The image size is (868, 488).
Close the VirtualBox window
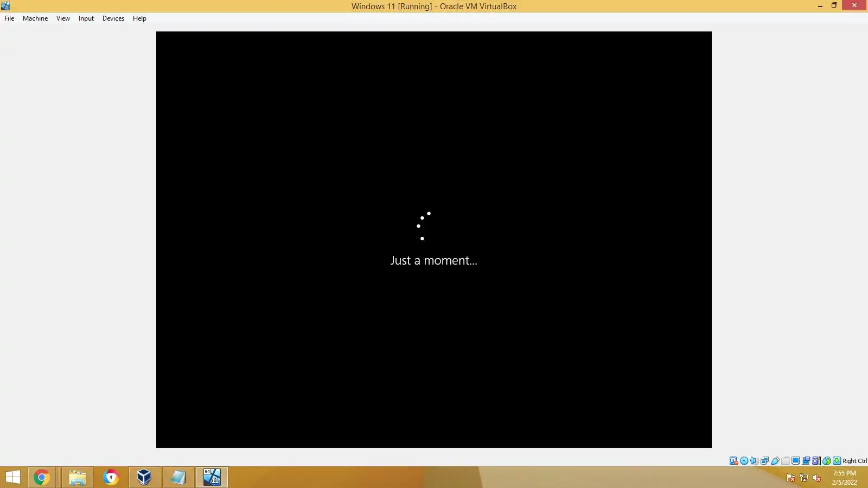854,5
